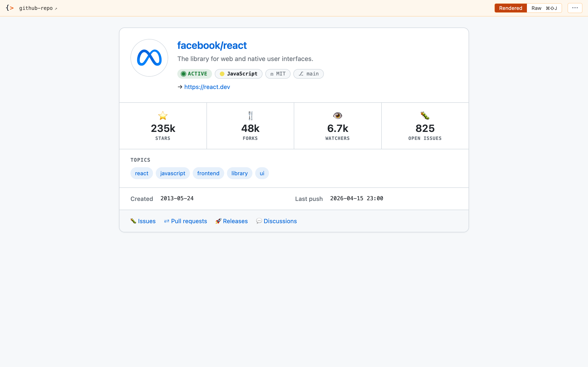588x367 pixels.
Task: Click the curly-brace logo in the top bar
Action: point(10,8)
